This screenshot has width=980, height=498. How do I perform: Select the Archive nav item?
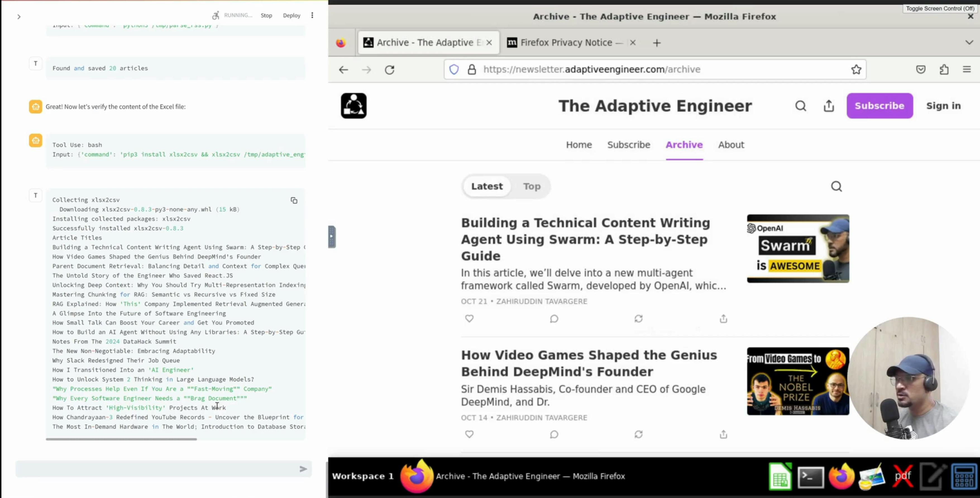pyautogui.click(x=684, y=145)
